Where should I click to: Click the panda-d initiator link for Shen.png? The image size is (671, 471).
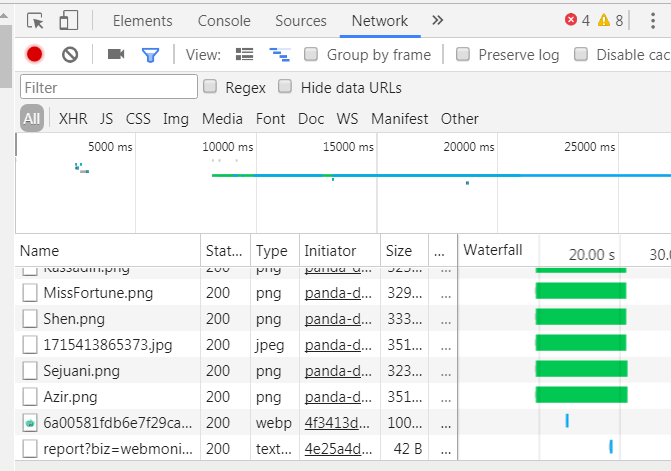click(339, 319)
